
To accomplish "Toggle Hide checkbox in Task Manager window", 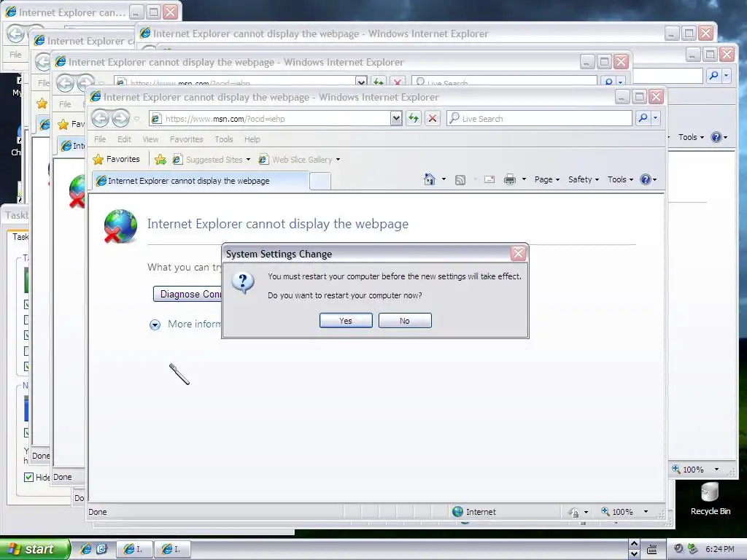I will point(28,477).
